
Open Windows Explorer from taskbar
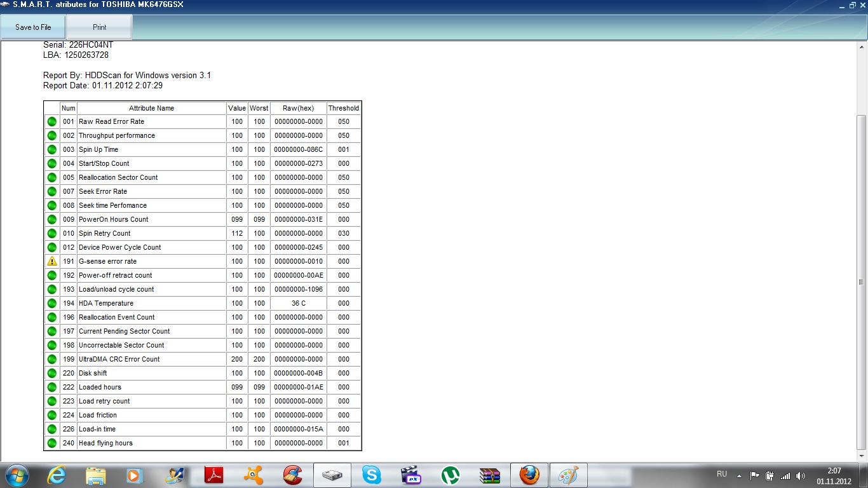96,475
